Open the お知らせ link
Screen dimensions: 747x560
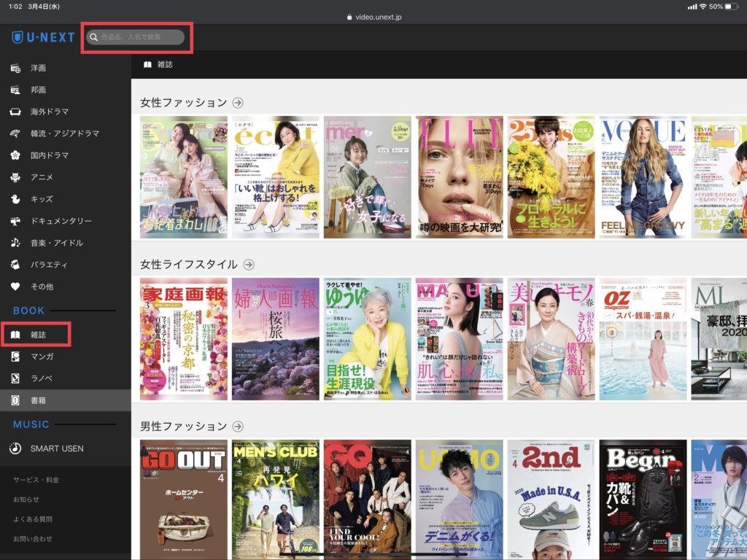point(26,499)
